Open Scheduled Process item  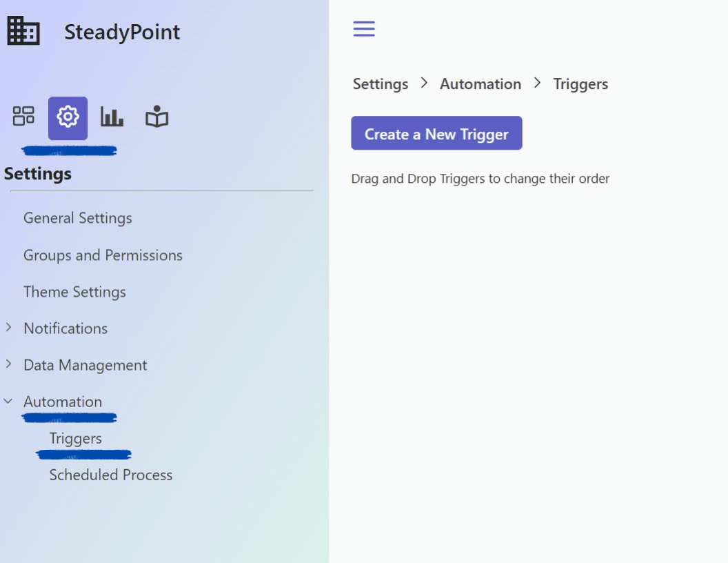[x=111, y=475]
